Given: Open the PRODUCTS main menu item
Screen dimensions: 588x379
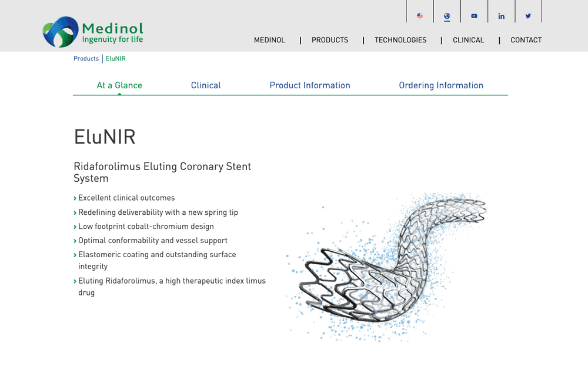Looking at the screenshot, I should pos(330,40).
